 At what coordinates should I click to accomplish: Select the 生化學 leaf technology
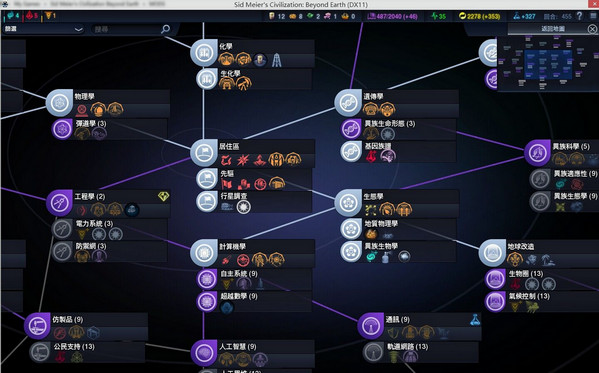tap(253, 79)
